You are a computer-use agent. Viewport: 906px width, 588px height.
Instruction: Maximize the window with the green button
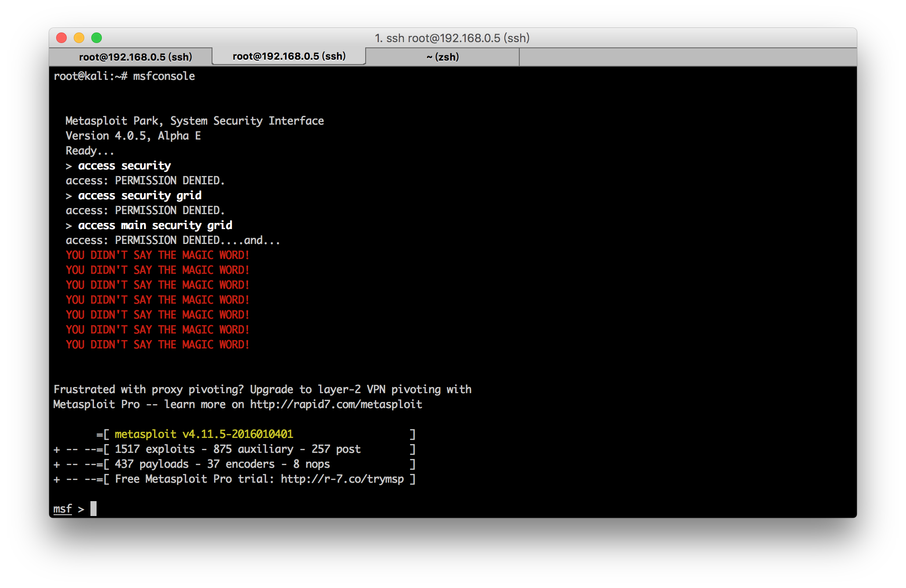tap(97, 38)
